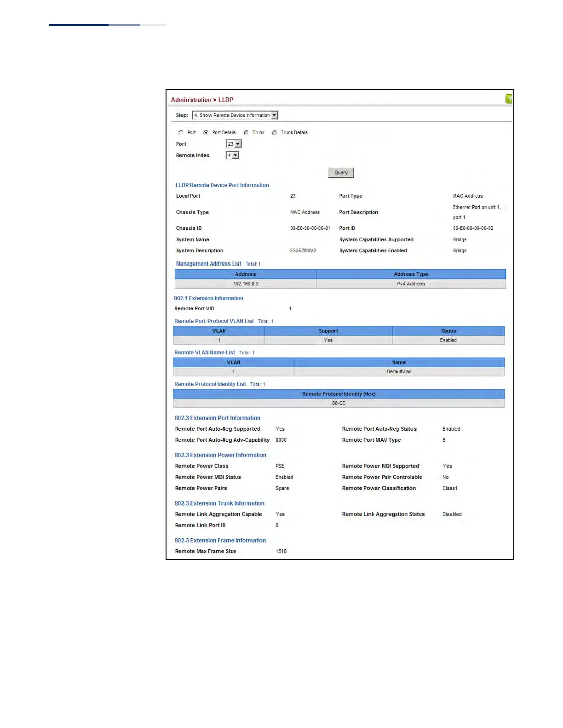The height and width of the screenshot is (728, 563).
Task: Click the Port Description value Ethernet Port on unit 1
Action: tap(477, 212)
